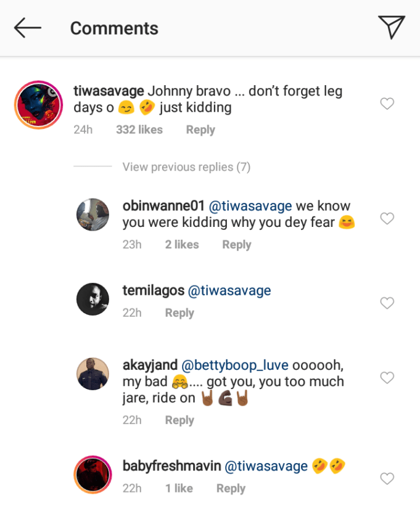Image resolution: width=420 pixels, height=508 pixels.
Task: Open obinwanne01's profile avatar
Action: click(93, 215)
